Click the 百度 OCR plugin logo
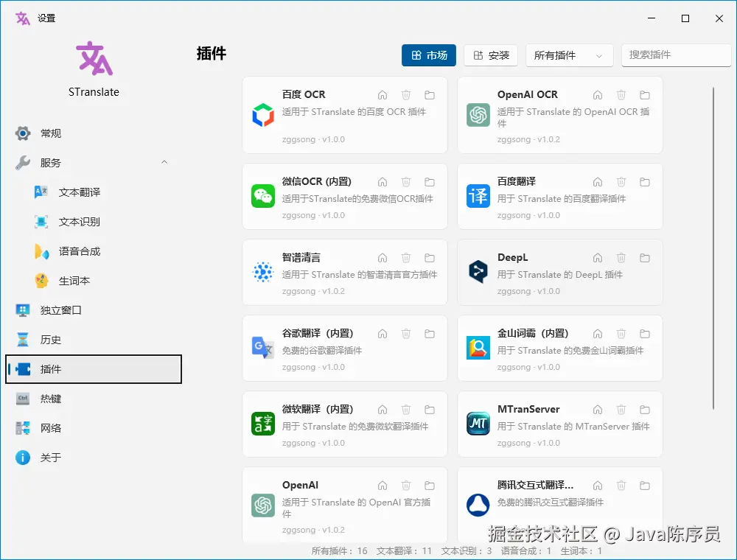737x560 pixels. pos(263,115)
